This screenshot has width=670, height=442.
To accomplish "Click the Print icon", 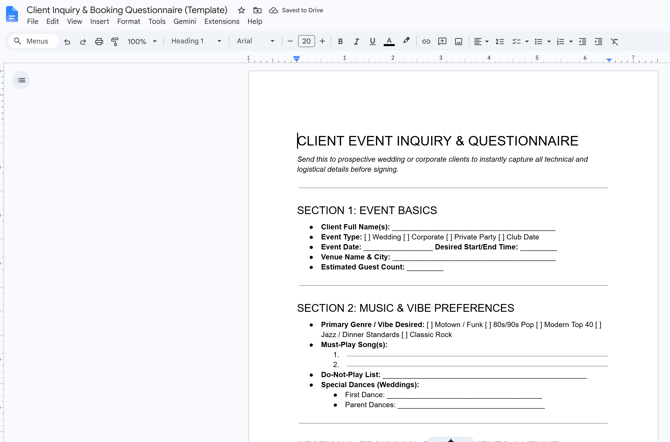I will coord(99,41).
